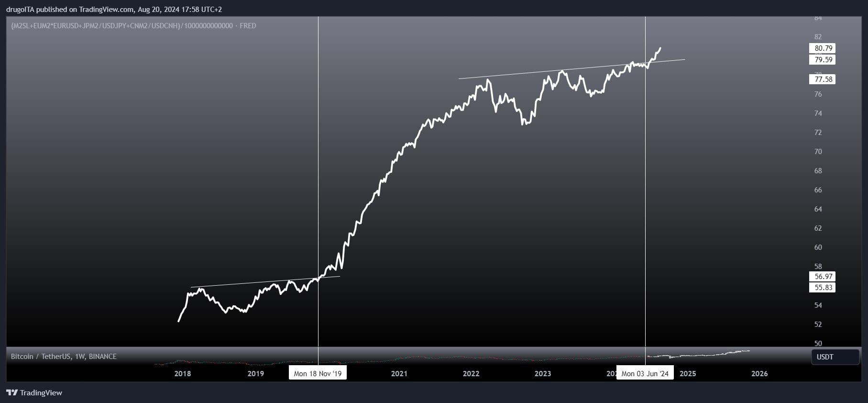The image size is (868, 403).
Task: Click the 2021 time axis label
Action: coord(399,374)
